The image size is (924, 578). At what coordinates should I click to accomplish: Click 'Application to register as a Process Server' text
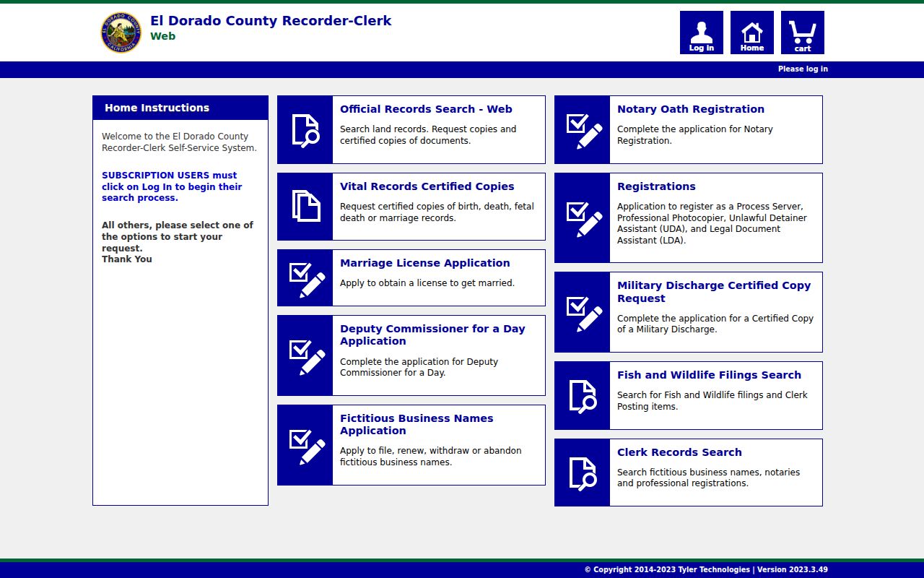(712, 223)
